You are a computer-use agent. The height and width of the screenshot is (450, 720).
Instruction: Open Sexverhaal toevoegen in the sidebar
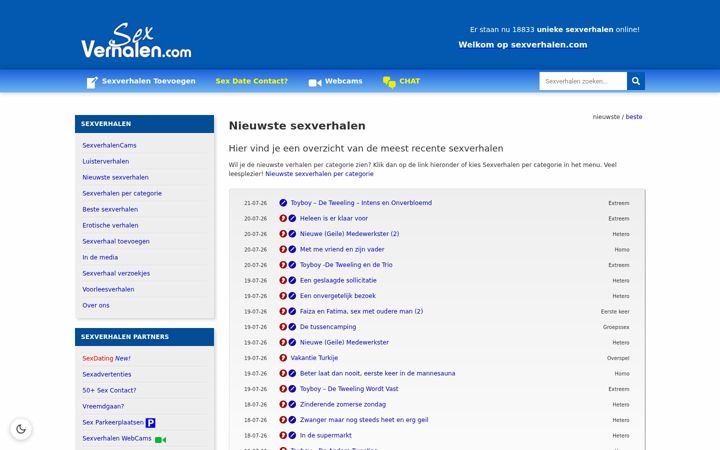(116, 242)
